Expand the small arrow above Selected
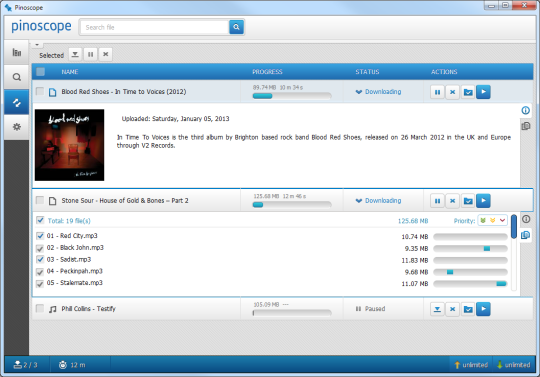This screenshot has height=377, width=540. tap(37, 44)
